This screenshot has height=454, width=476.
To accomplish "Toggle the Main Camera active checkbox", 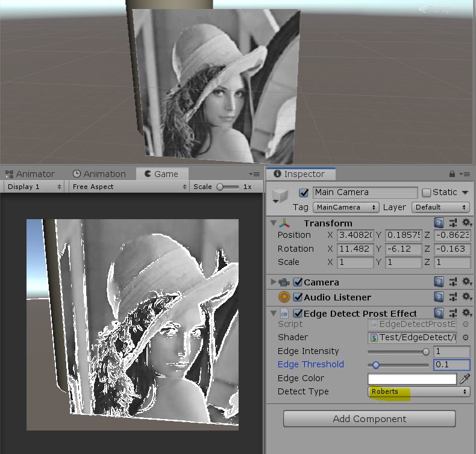I will click(304, 193).
